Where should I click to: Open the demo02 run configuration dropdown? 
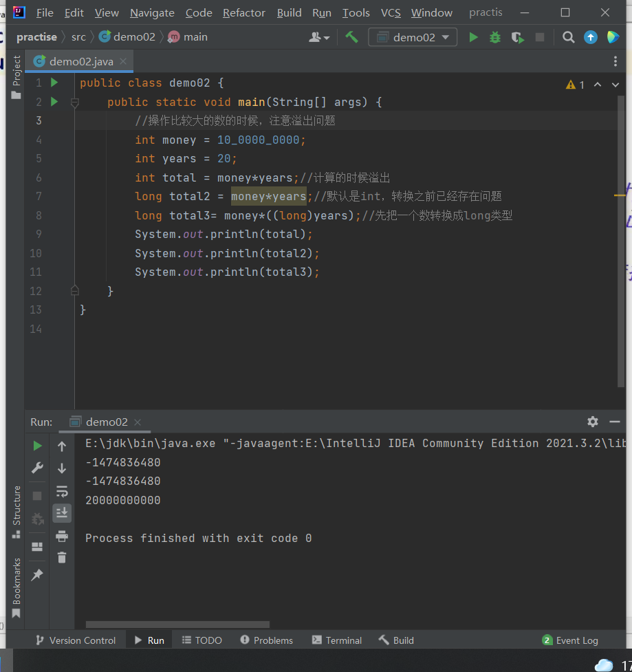[x=413, y=37]
